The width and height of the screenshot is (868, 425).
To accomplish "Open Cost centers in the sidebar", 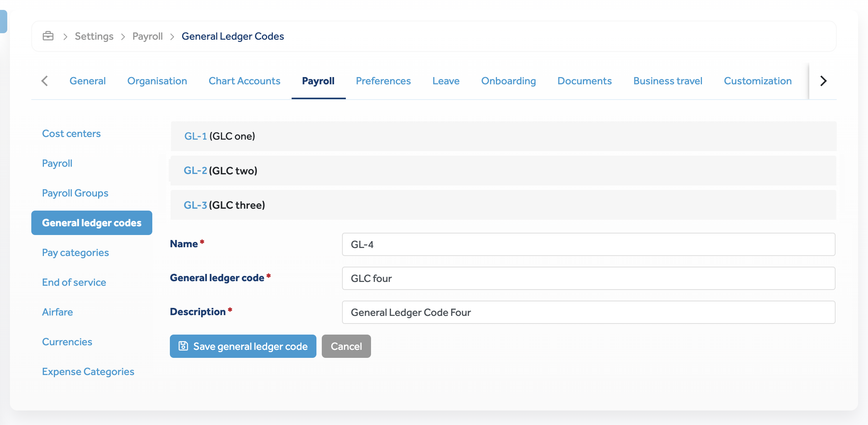I will 71,134.
